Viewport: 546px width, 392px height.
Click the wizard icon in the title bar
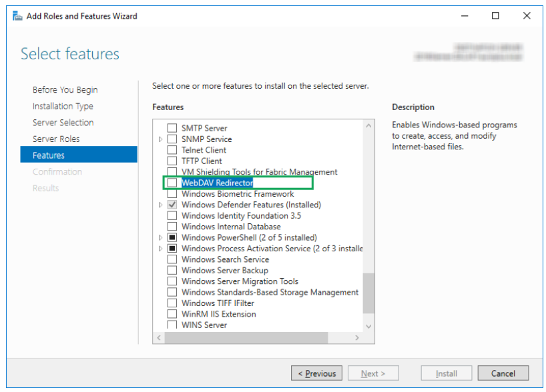(x=17, y=16)
